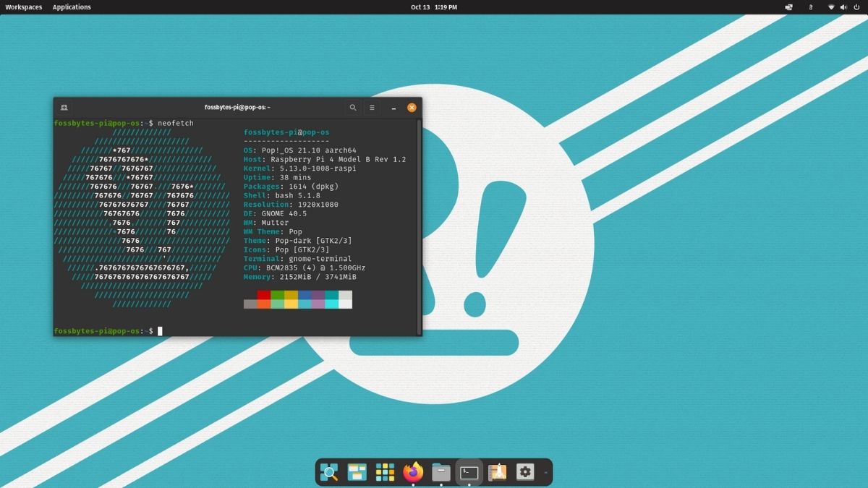The image size is (868, 488).
Task: Open the Workspaces menu
Action: (x=22, y=7)
